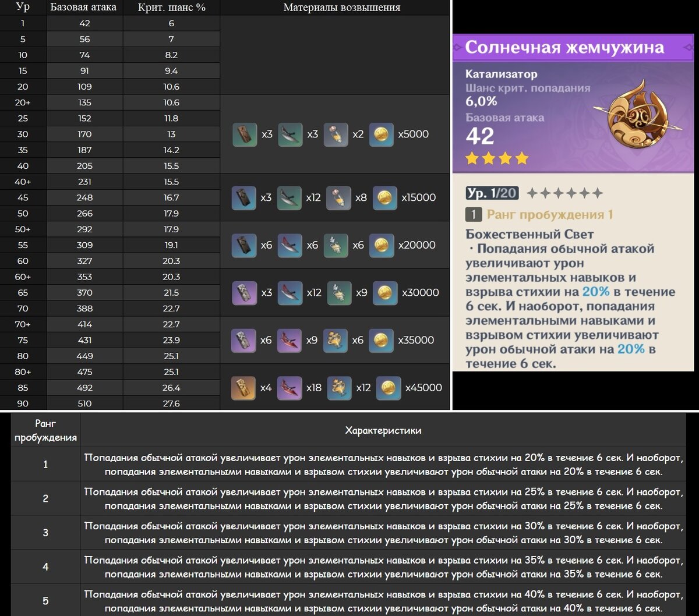
Task: Click the purple scroll icon in the x30000 row
Action: tap(244, 293)
